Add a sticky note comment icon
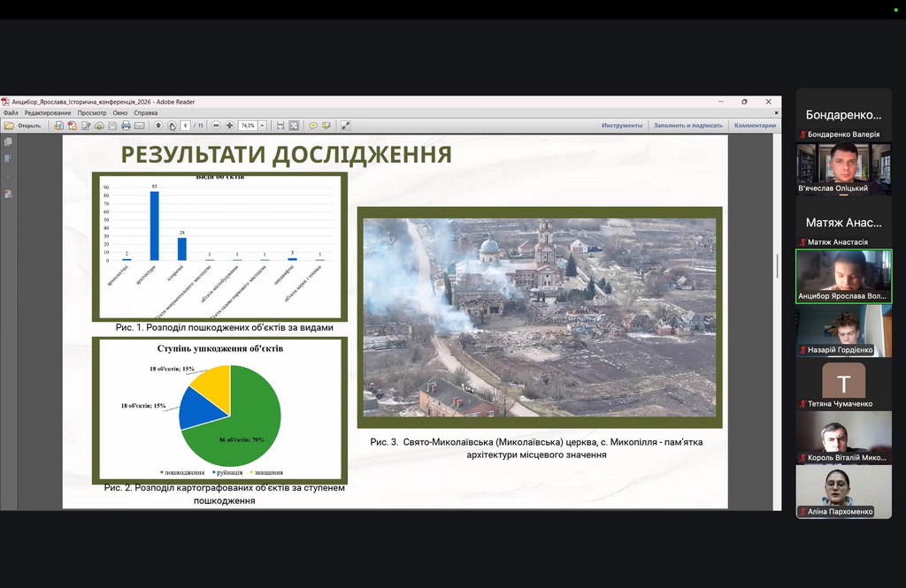 (x=313, y=126)
